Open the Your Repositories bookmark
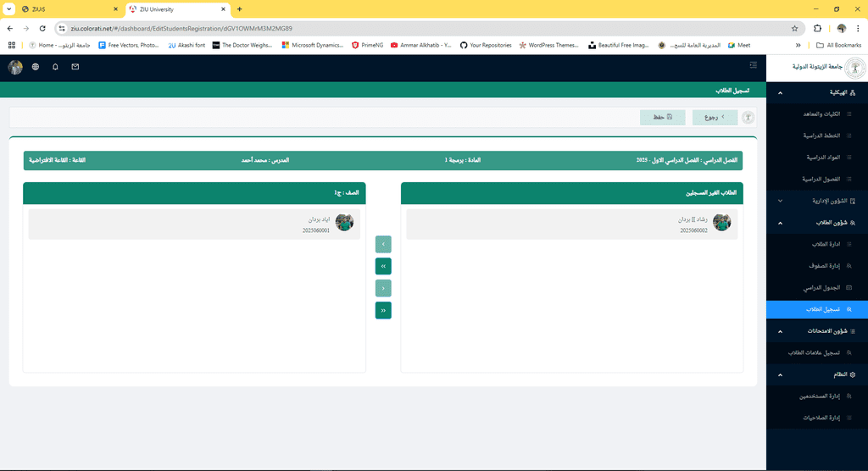 point(486,46)
